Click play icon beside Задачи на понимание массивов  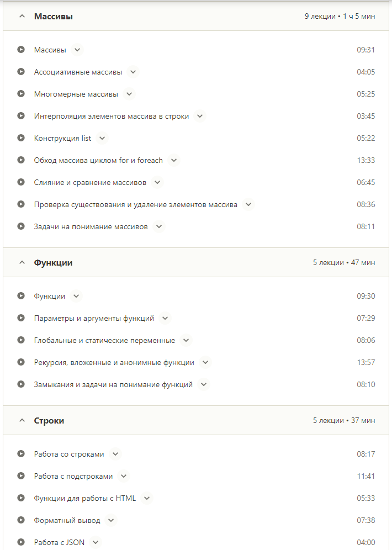click(x=21, y=226)
